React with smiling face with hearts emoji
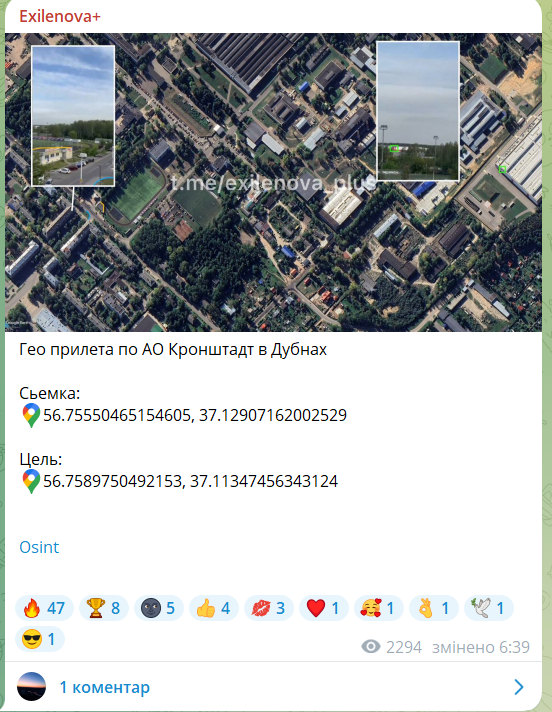The width and height of the screenshot is (552, 712). (x=379, y=608)
